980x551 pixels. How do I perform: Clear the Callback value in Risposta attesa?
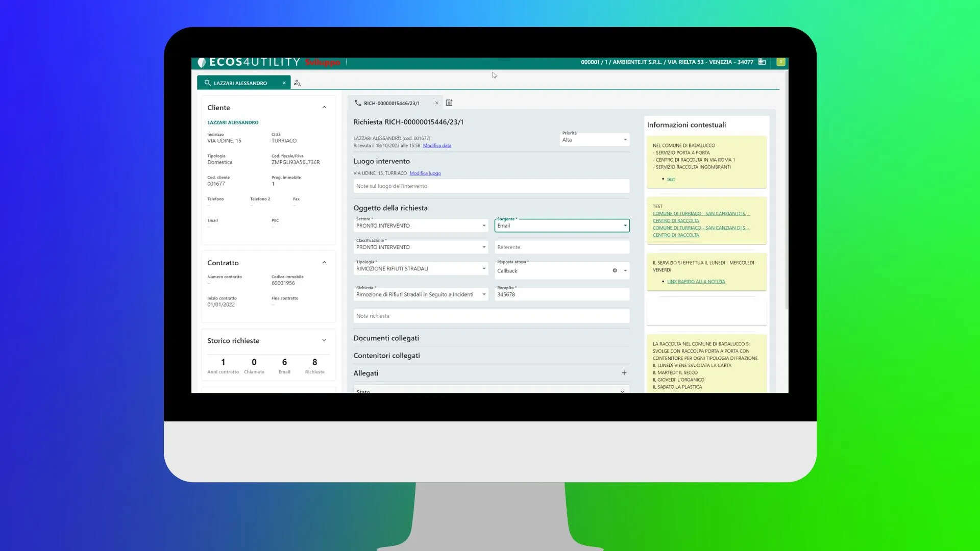point(615,271)
